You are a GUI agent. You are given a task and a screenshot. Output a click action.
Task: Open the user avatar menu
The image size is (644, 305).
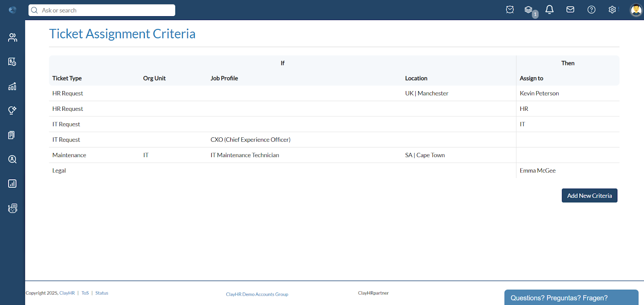coord(636,10)
